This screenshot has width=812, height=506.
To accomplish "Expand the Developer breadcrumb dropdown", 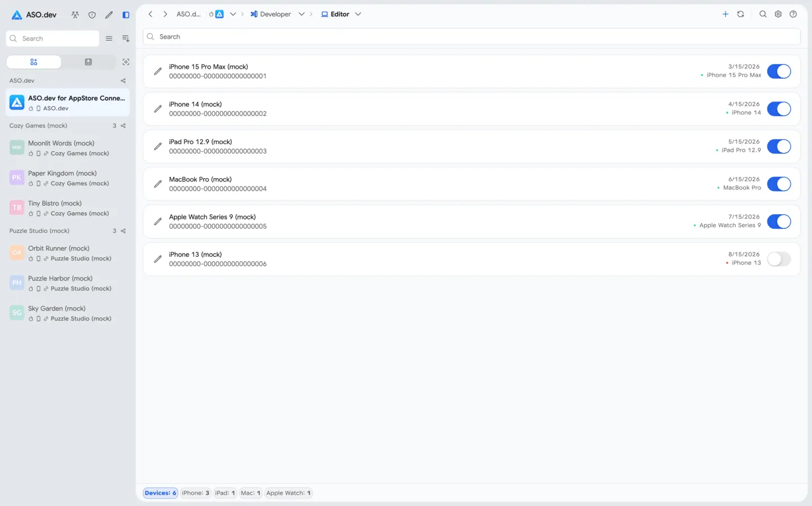I will click(x=301, y=14).
